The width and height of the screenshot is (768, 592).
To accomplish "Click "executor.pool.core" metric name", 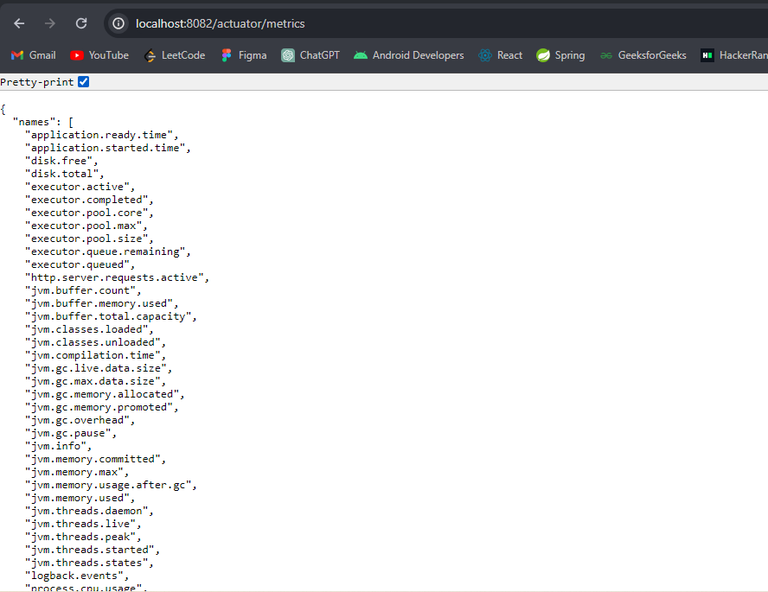I will (86, 213).
